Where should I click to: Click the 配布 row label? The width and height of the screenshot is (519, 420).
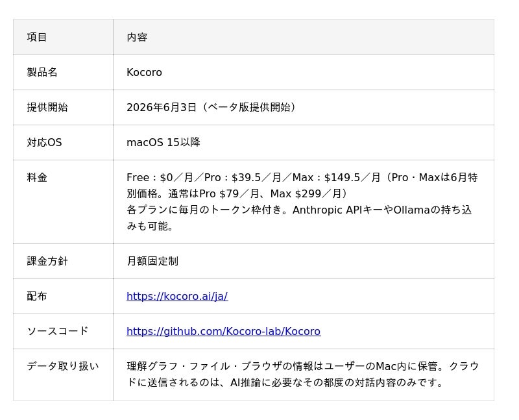(x=37, y=296)
